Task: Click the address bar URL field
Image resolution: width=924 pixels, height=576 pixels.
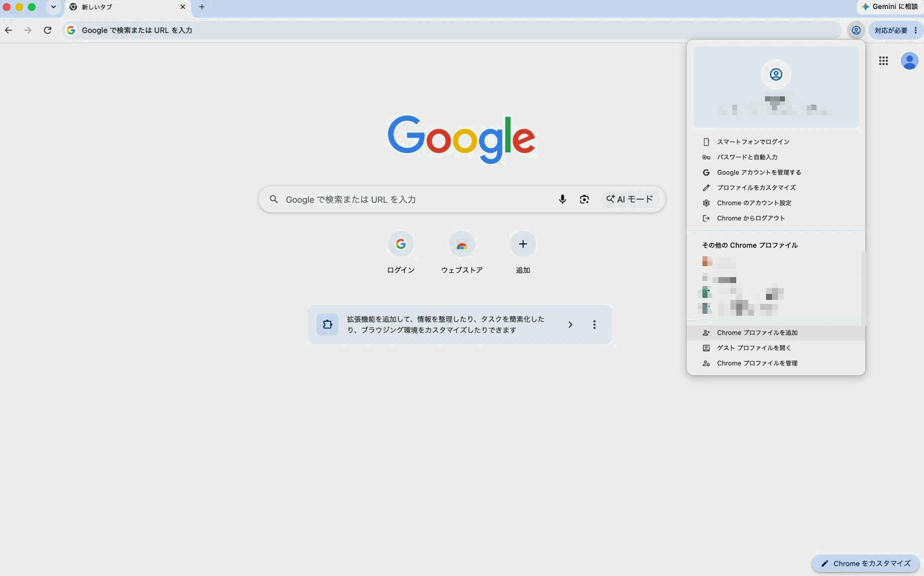Action: click(x=452, y=30)
